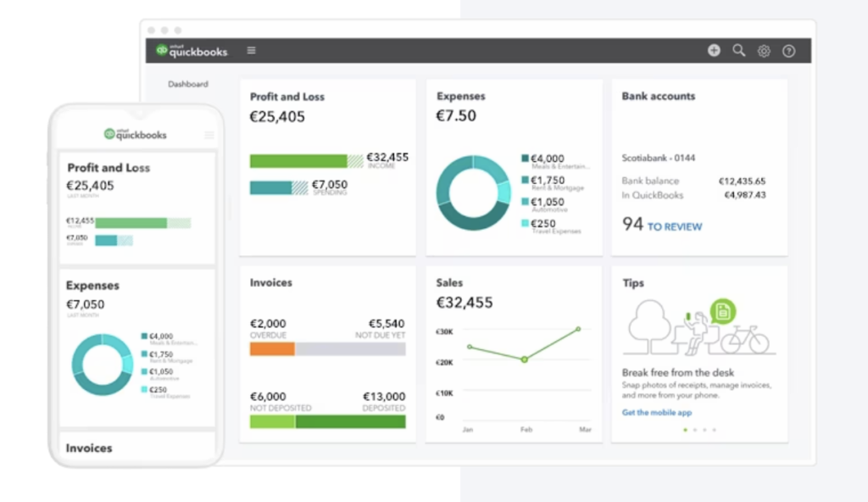Click Scotiabank - 0144 account name
The height and width of the screenshot is (502, 868).
tap(658, 158)
